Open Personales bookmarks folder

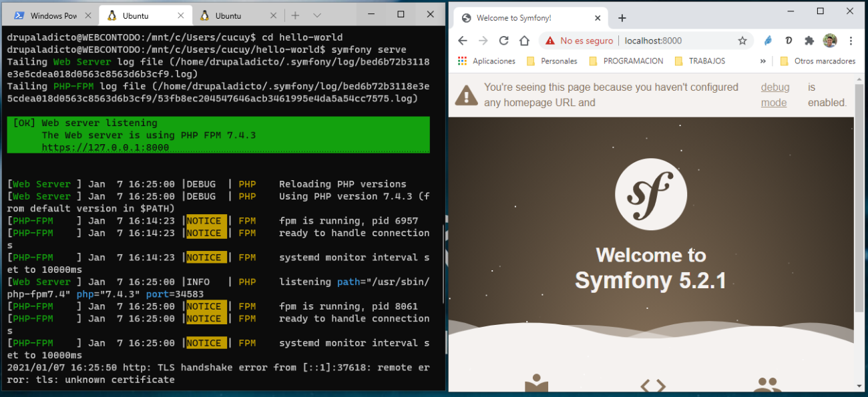tap(552, 61)
